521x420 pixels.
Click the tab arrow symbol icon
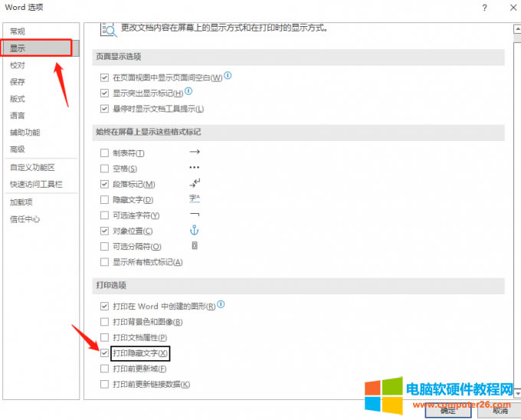point(195,152)
